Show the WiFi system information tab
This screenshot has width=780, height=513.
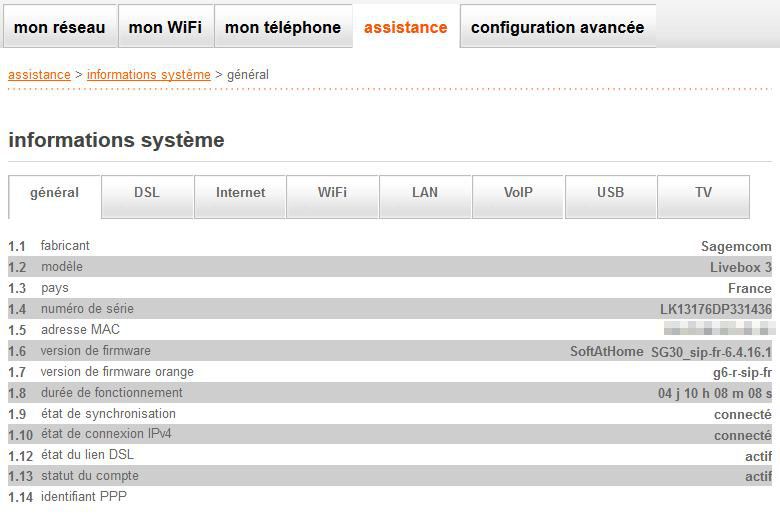tap(333, 193)
